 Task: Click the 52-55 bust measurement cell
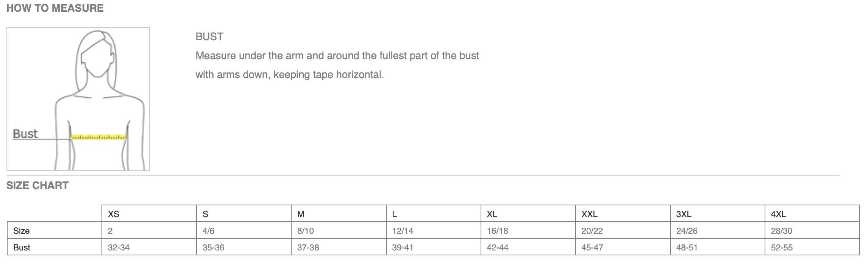(812, 247)
